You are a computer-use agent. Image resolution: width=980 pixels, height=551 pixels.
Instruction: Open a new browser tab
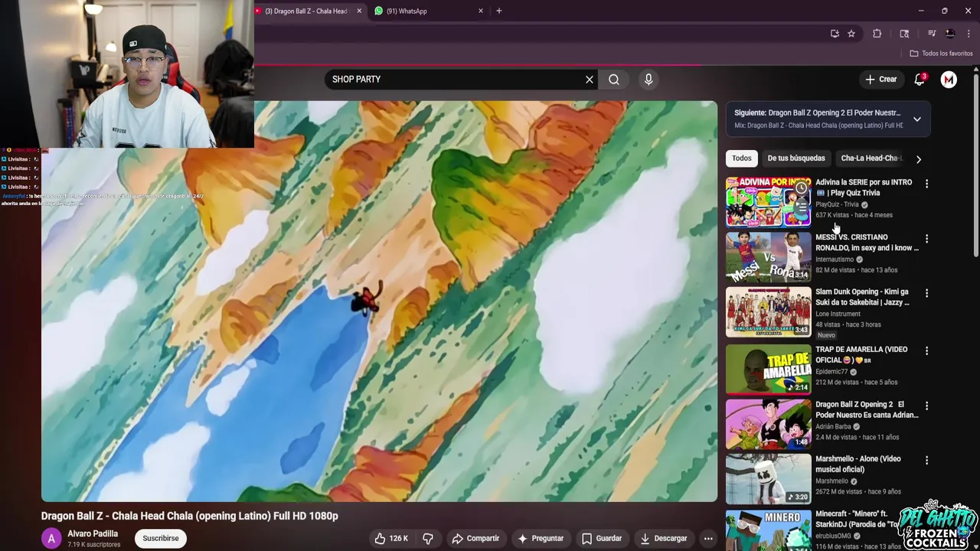pos(499,11)
